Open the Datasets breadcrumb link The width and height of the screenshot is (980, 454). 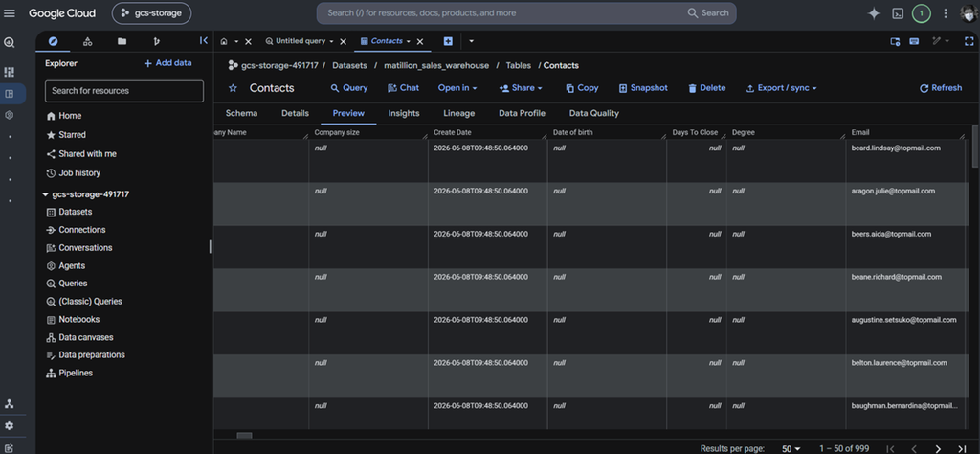tap(349, 65)
